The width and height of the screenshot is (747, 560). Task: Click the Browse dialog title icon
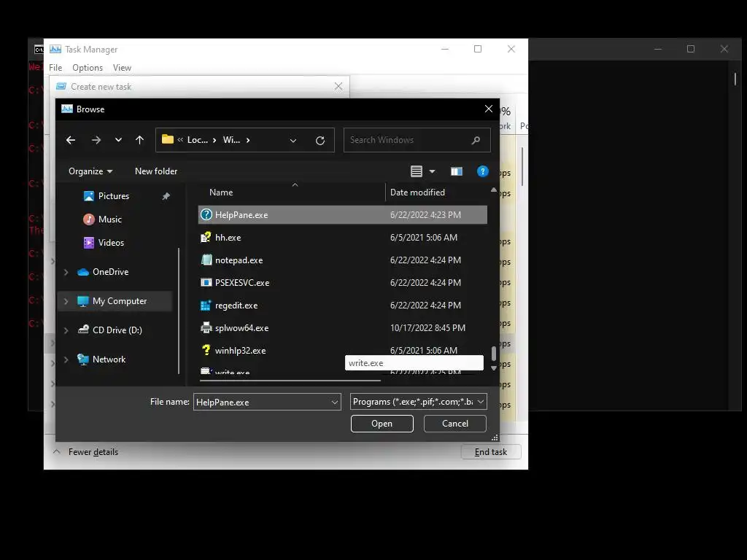click(x=67, y=109)
